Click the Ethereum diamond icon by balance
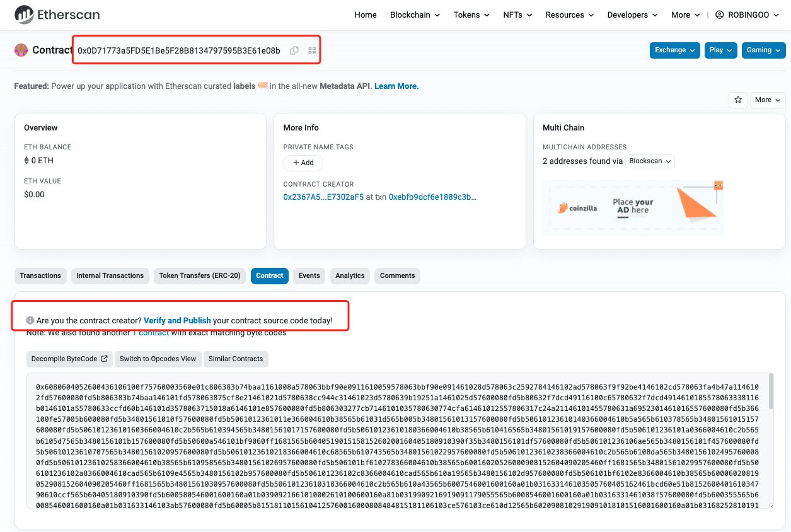 point(26,161)
